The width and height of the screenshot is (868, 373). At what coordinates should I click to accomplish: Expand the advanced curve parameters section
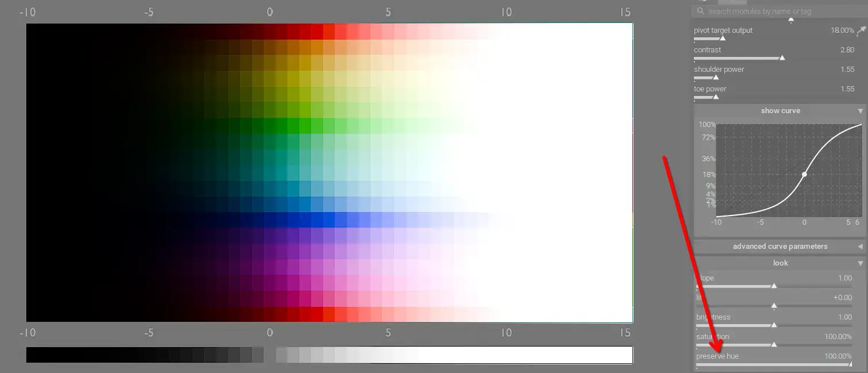(x=860, y=246)
